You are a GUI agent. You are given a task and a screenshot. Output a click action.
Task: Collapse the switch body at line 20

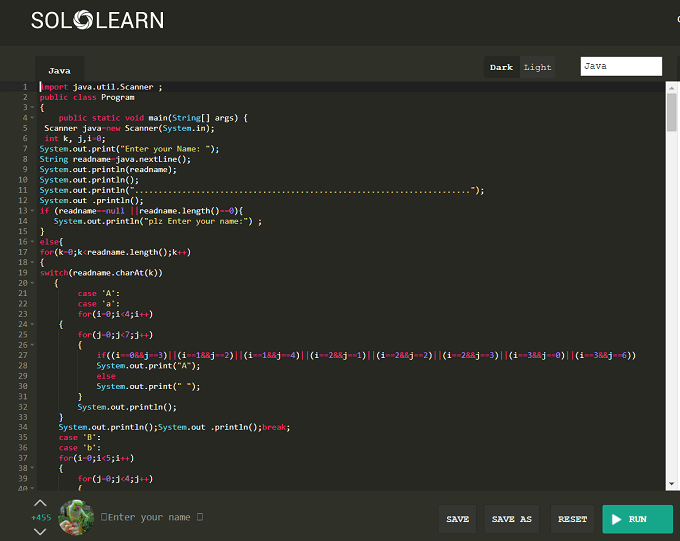[x=32, y=283]
